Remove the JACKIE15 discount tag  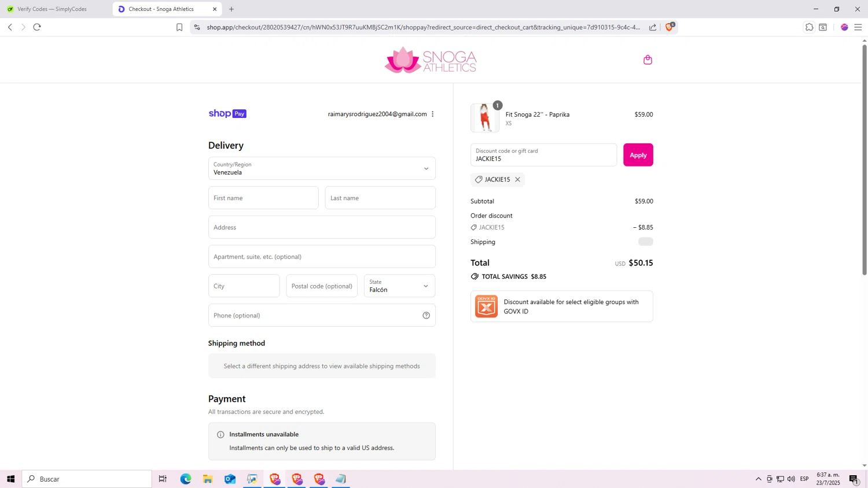518,179
